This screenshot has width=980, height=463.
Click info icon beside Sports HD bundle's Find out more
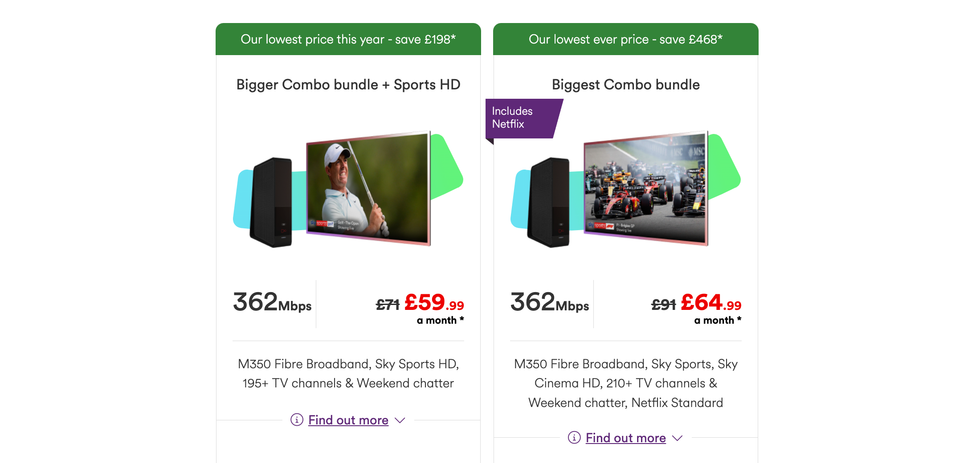pos(296,420)
